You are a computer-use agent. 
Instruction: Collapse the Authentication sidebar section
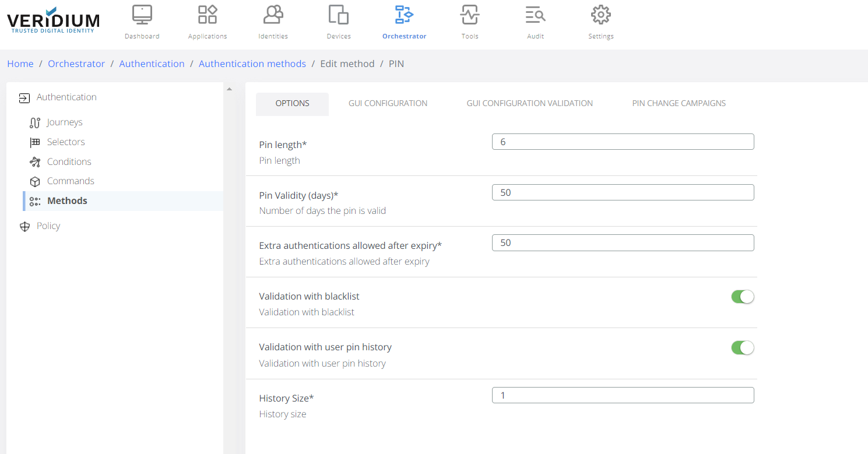tap(66, 97)
